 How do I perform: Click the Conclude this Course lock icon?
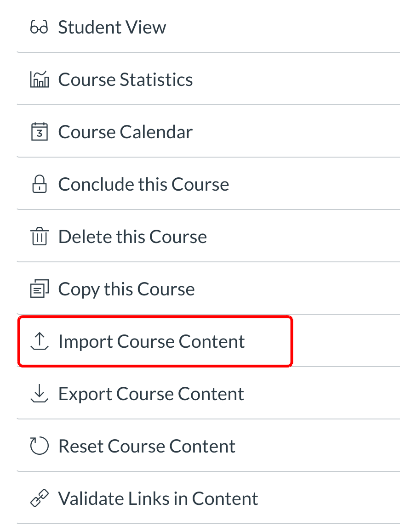point(39,185)
